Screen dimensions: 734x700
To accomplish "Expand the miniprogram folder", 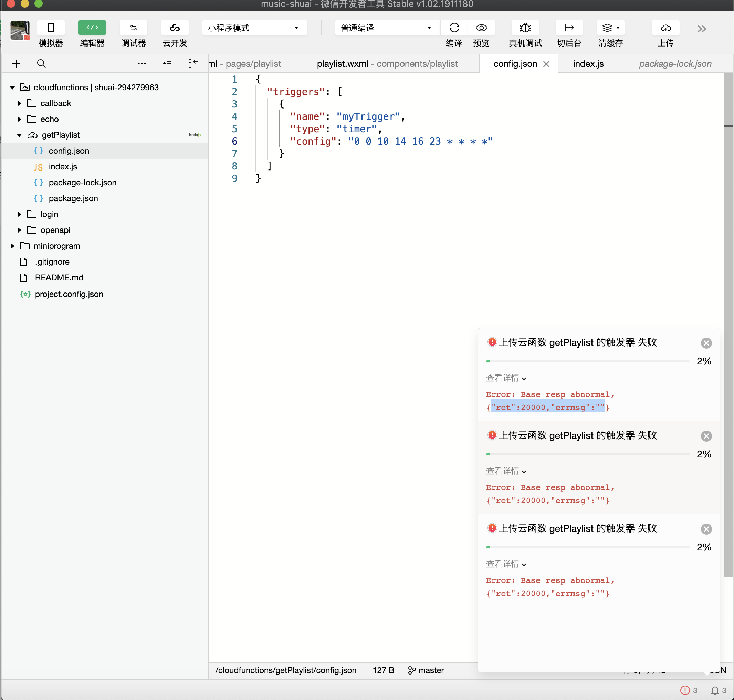I will click(x=12, y=246).
